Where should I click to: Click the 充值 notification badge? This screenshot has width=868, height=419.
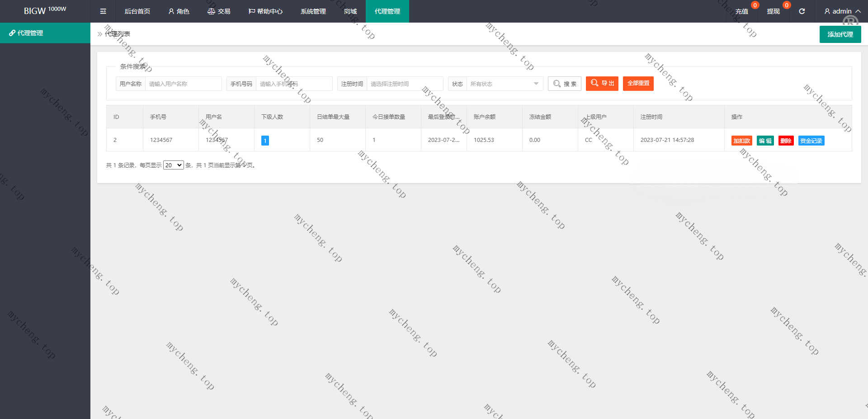(755, 5)
